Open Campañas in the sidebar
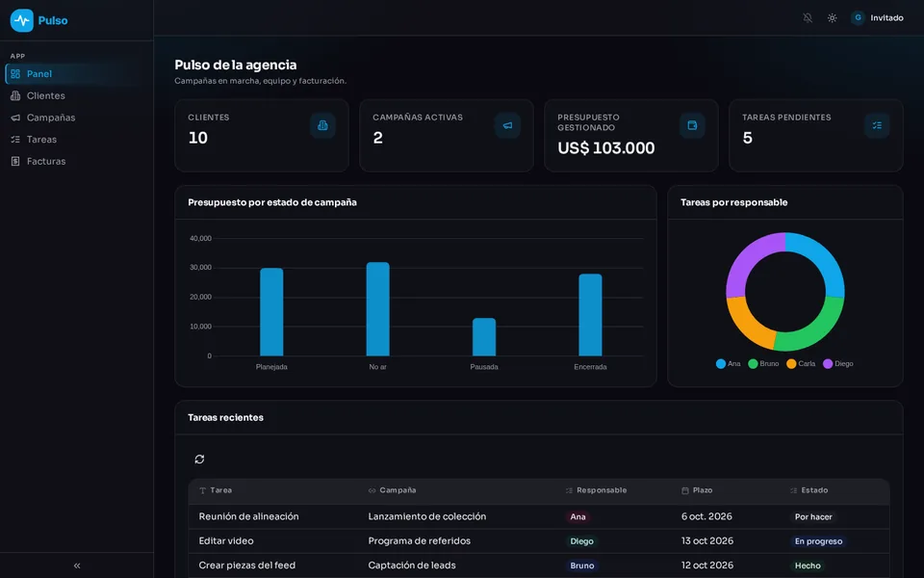This screenshot has height=578, width=924. pyautogui.click(x=77, y=118)
